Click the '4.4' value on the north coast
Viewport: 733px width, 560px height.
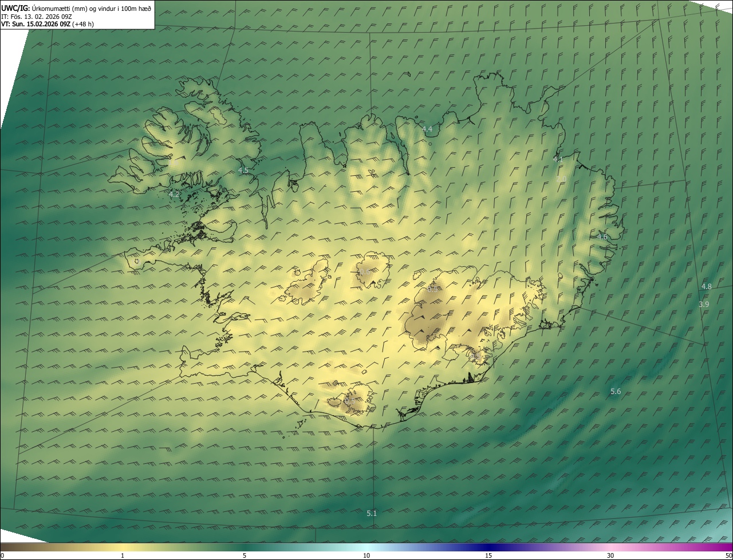pyautogui.click(x=427, y=129)
